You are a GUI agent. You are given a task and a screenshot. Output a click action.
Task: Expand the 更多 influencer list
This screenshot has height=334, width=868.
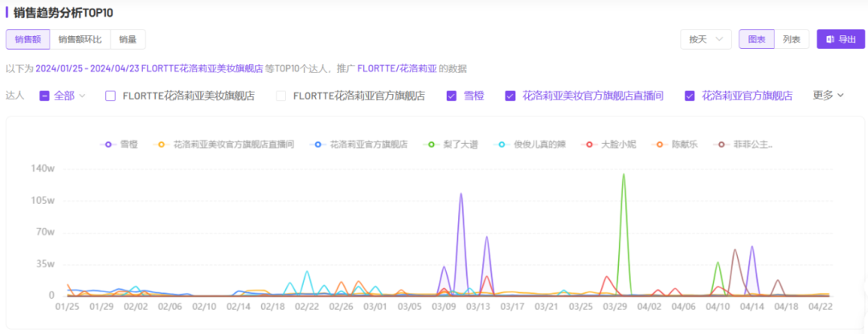click(828, 96)
